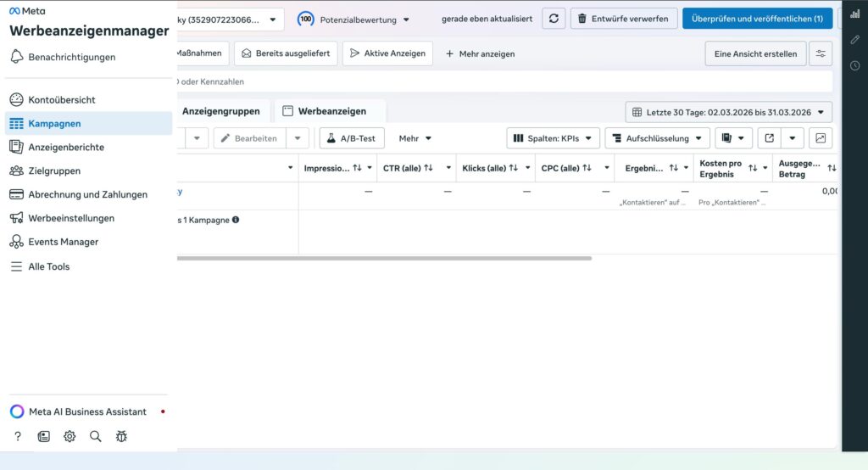Click the search magnifier icon
Screen dimensions: 868x470
pyautogui.click(x=95, y=436)
